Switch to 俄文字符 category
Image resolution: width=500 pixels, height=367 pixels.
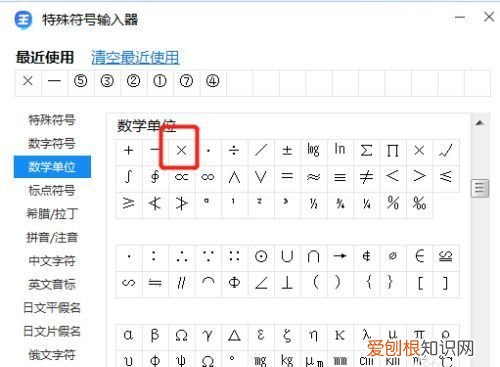(52, 355)
